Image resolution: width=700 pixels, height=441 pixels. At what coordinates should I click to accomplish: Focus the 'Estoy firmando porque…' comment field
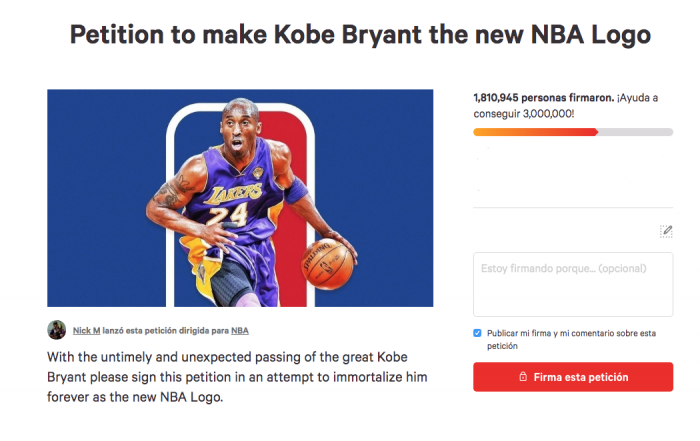tap(573, 284)
